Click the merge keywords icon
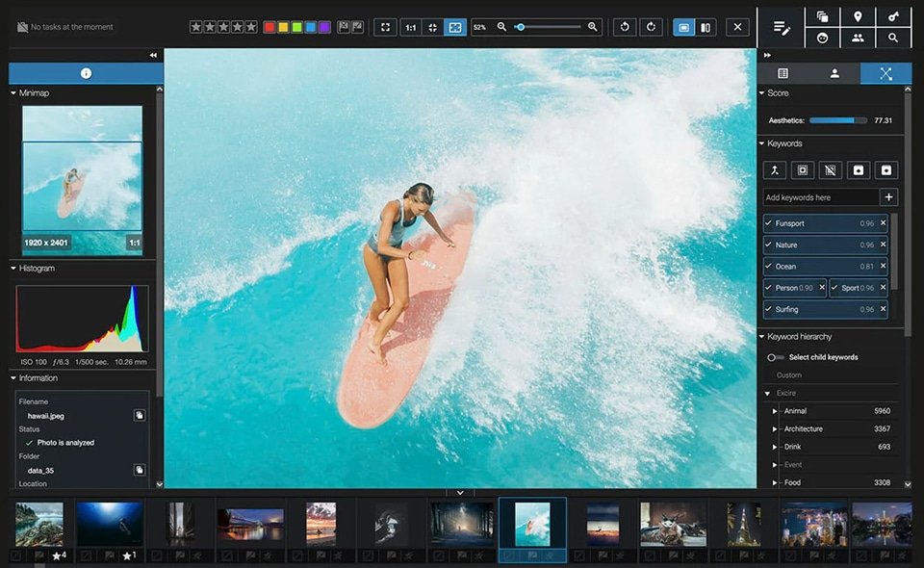This screenshot has width=924, height=568. [774, 170]
